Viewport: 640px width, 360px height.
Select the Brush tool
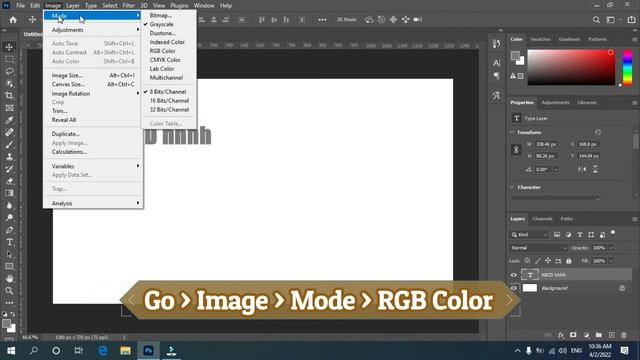[9, 144]
